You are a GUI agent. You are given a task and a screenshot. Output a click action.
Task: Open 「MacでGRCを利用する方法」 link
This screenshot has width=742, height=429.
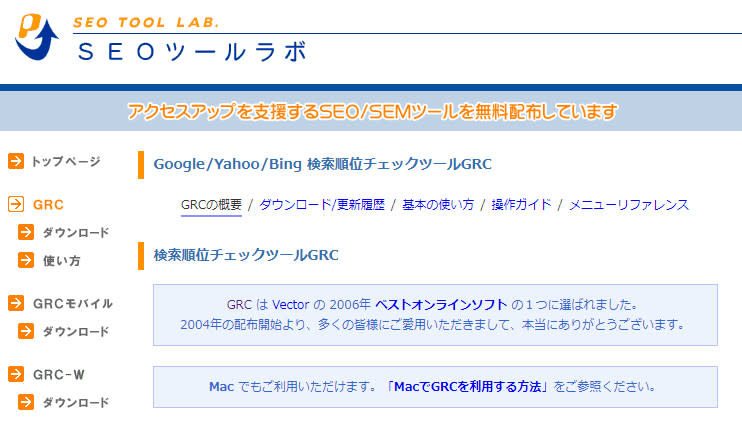pos(468,387)
